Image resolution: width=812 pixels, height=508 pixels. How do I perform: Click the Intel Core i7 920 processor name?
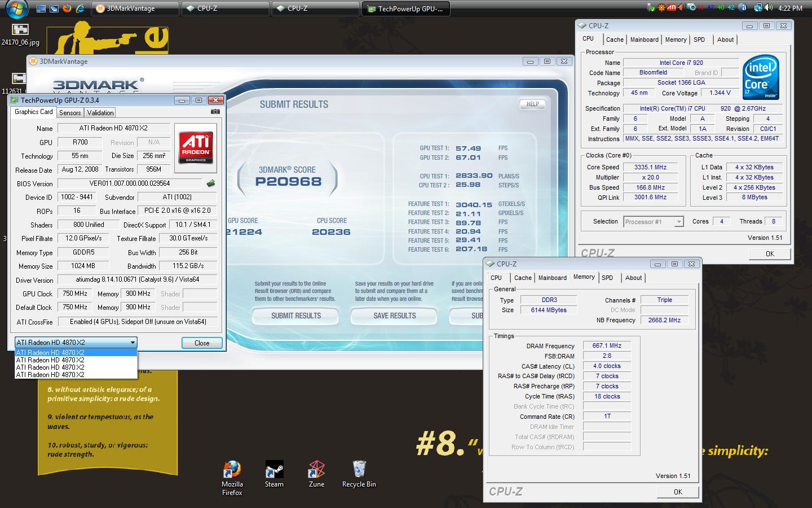point(681,63)
